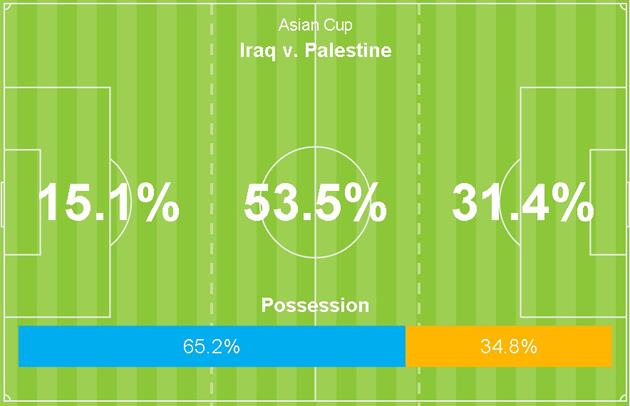The width and height of the screenshot is (630, 406).
Task: Select the 15.1% left-third figure
Action: coord(108,204)
